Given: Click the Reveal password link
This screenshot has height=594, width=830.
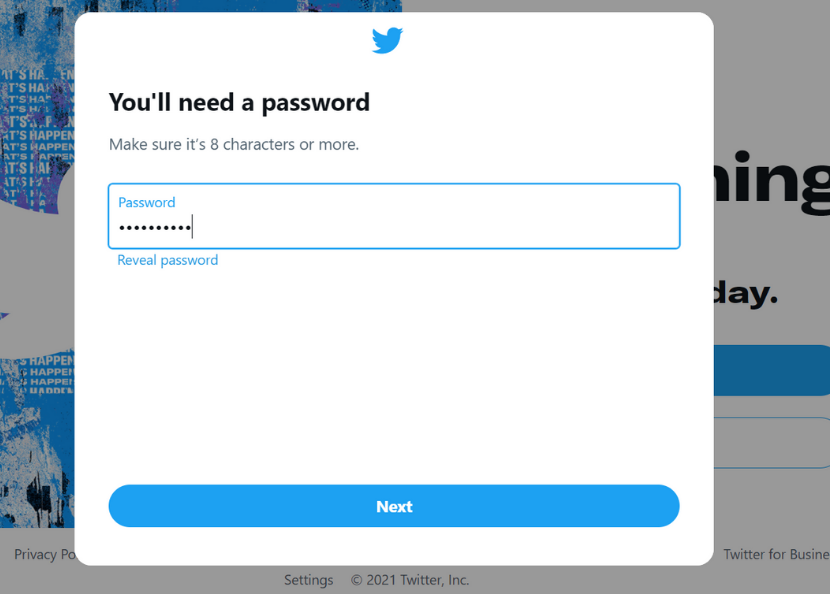Looking at the screenshot, I should (167, 260).
